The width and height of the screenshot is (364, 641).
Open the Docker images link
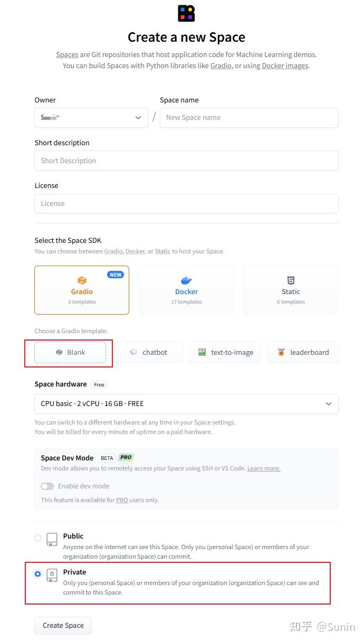click(x=285, y=65)
